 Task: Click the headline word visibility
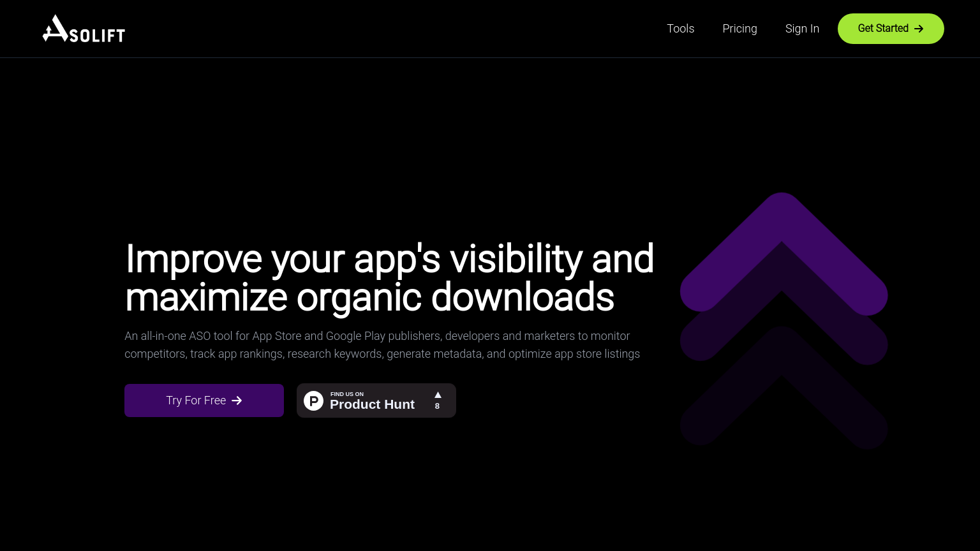[x=516, y=259]
